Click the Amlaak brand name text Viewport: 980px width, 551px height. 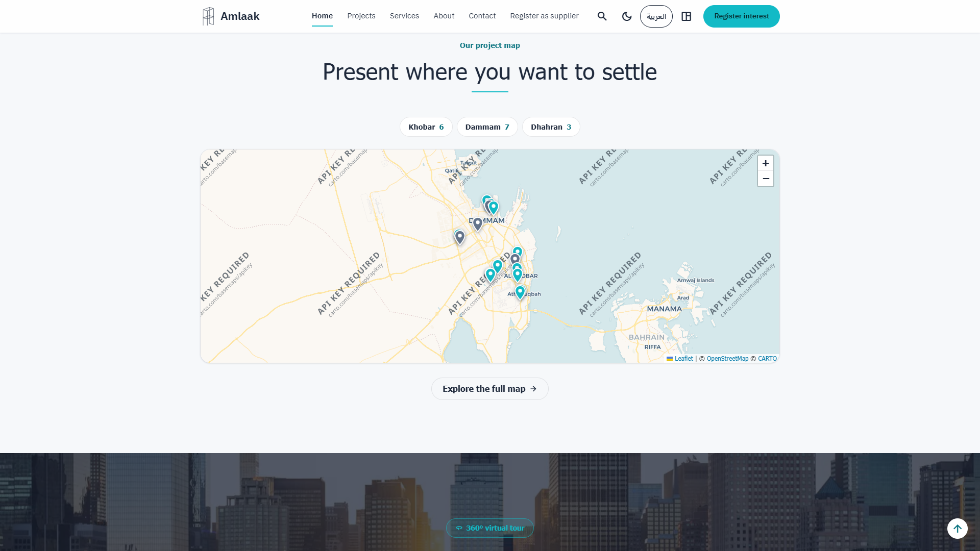pyautogui.click(x=240, y=16)
